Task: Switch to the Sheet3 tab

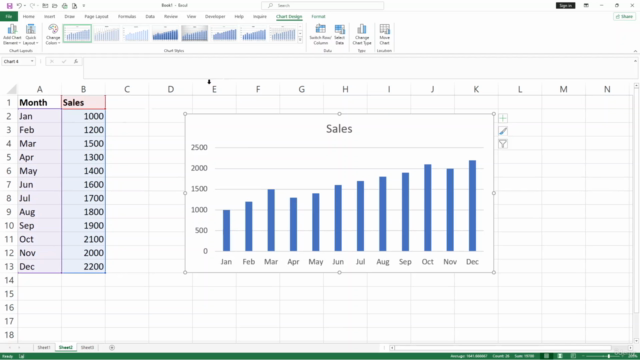Action: point(87,347)
